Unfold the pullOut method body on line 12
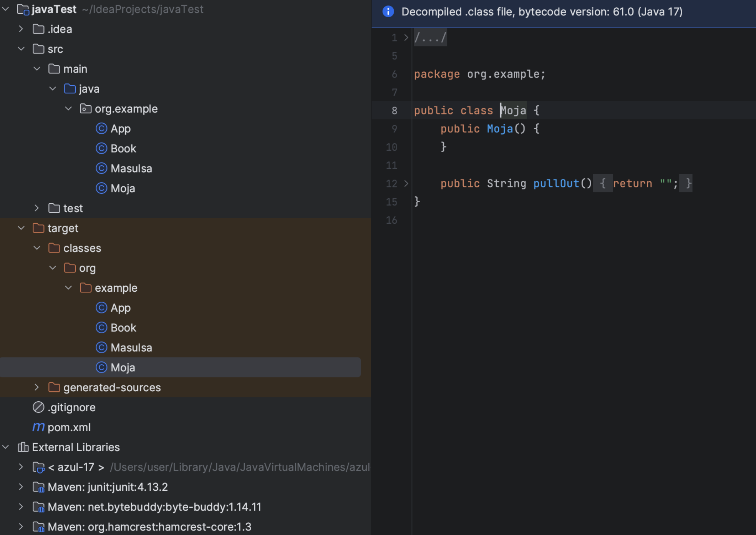 tap(406, 183)
